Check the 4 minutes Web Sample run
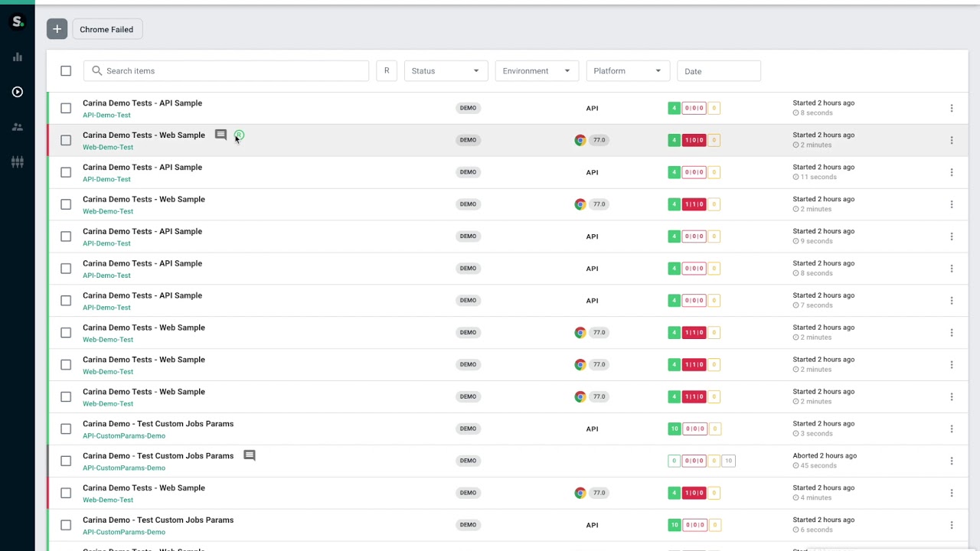This screenshot has height=551, width=980. click(66, 493)
